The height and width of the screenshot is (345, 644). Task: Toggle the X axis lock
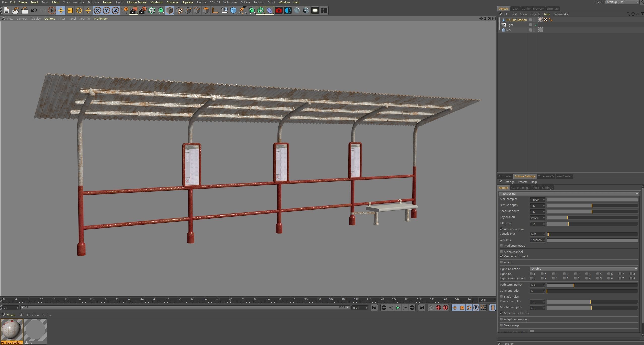click(x=97, y=10)
